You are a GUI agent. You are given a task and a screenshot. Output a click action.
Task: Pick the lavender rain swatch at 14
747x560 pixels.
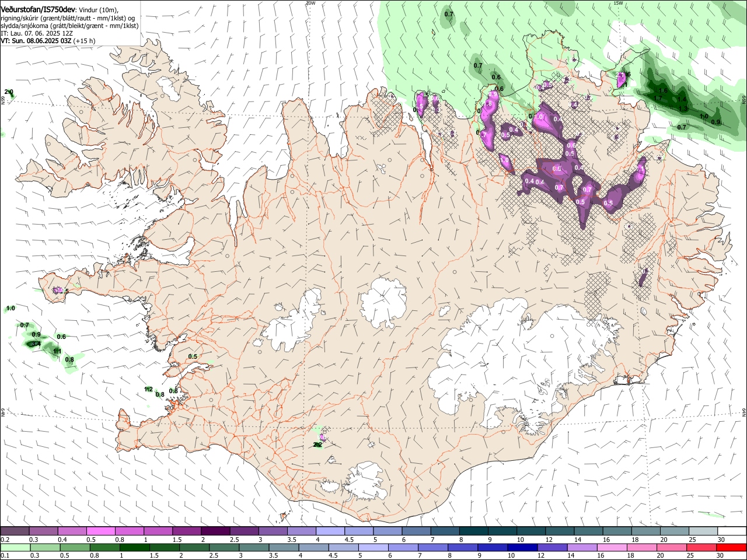[x=581, y=547]
